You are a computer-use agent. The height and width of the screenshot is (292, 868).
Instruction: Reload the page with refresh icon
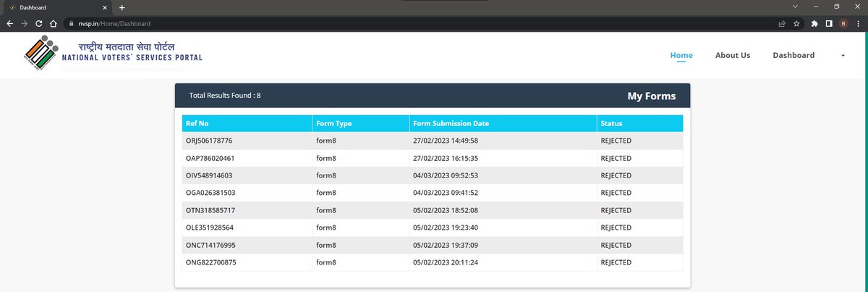(x=39, y=23)
